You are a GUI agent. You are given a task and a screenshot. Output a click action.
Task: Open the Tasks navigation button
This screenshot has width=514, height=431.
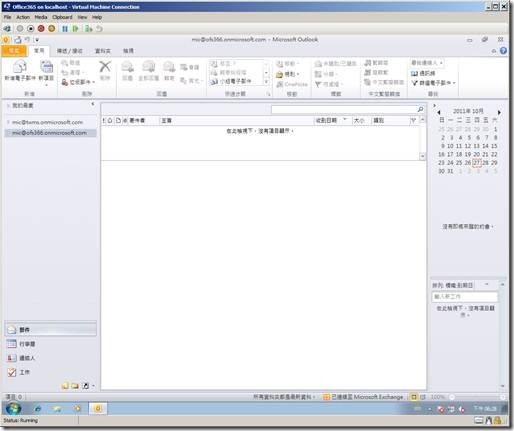coord(51,372)
